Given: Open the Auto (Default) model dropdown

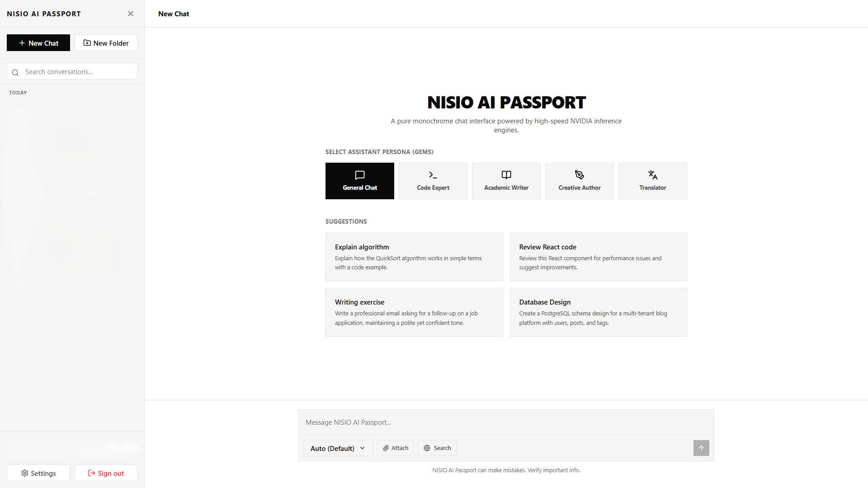Looking at the screenshot, I should click(338, 448).
